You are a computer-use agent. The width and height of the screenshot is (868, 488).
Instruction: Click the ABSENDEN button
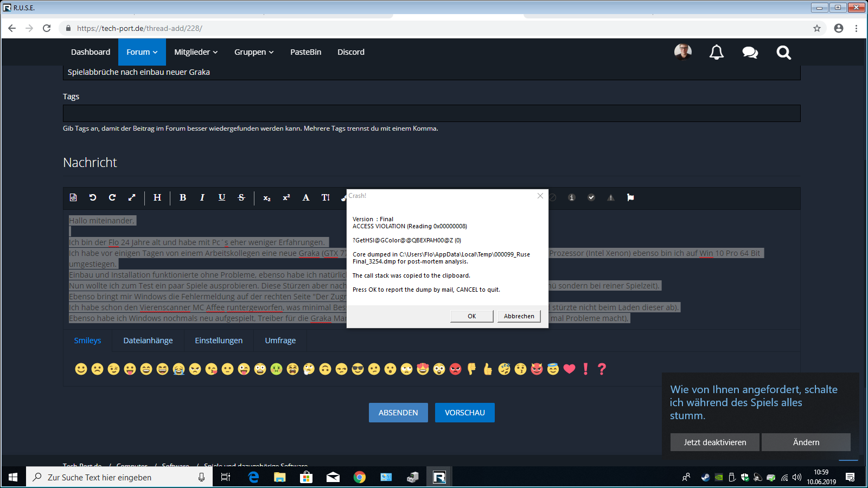tap(398, 413)
